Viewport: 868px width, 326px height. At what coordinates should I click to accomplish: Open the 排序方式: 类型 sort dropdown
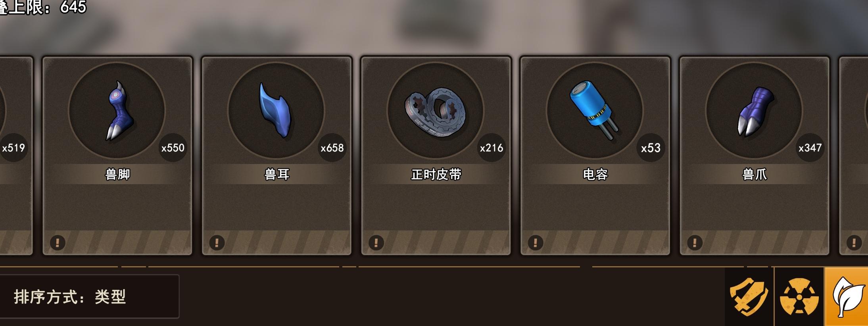[89, 296]
